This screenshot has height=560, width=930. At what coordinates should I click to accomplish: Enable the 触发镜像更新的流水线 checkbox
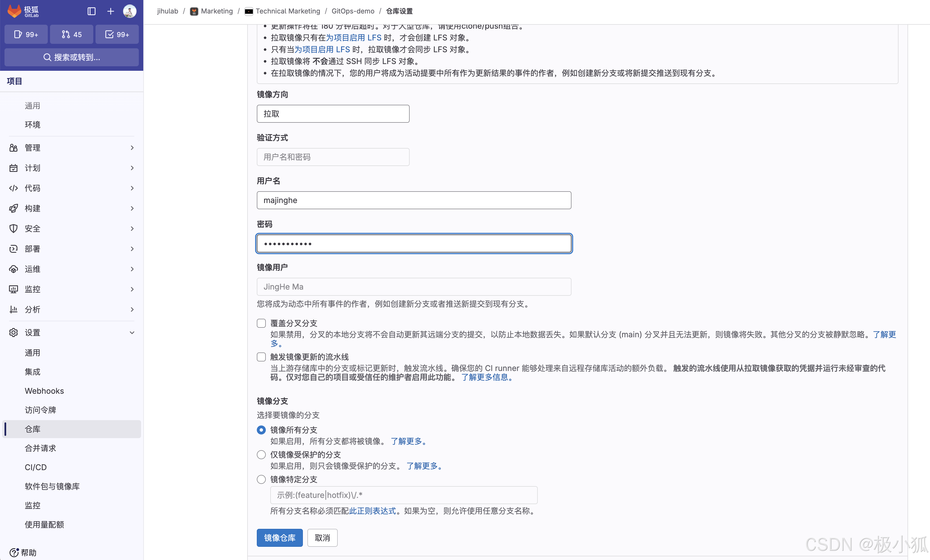(261, 357)
